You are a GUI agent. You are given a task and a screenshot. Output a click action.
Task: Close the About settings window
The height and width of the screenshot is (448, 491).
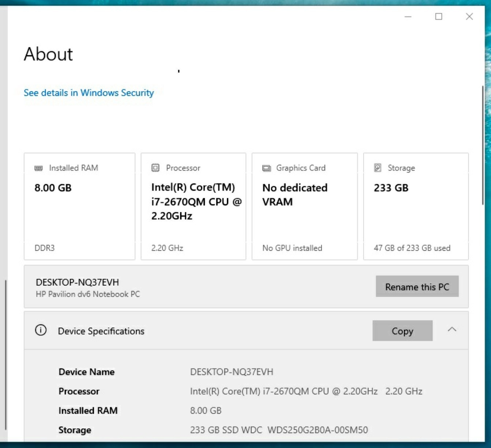click(x=469, y=16)
